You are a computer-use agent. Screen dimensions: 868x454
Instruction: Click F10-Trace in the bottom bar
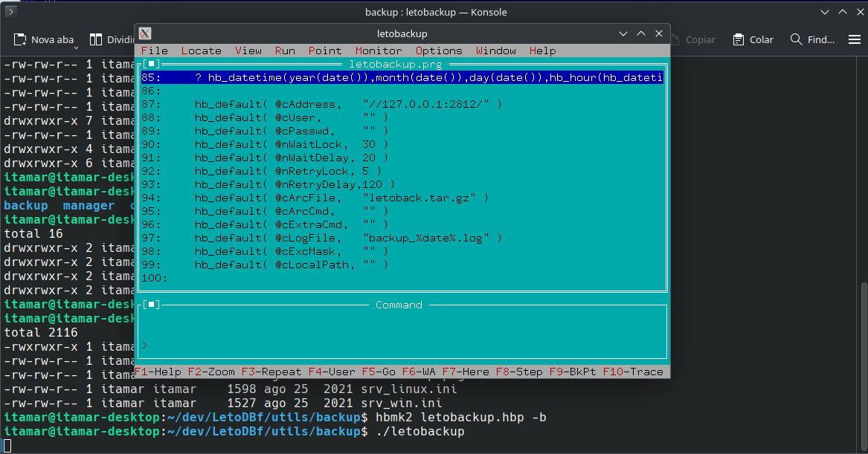632,372
